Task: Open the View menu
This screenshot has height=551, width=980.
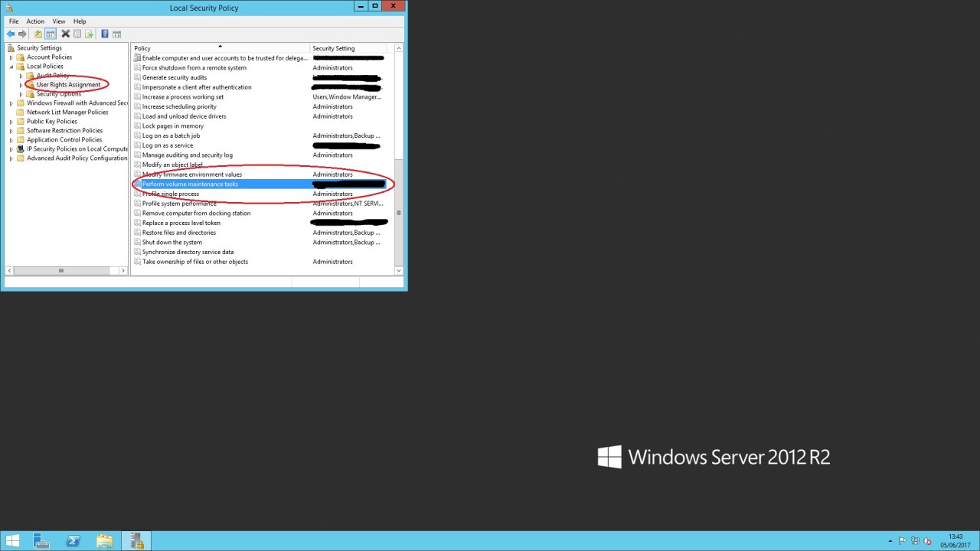Action: (58, 21)
